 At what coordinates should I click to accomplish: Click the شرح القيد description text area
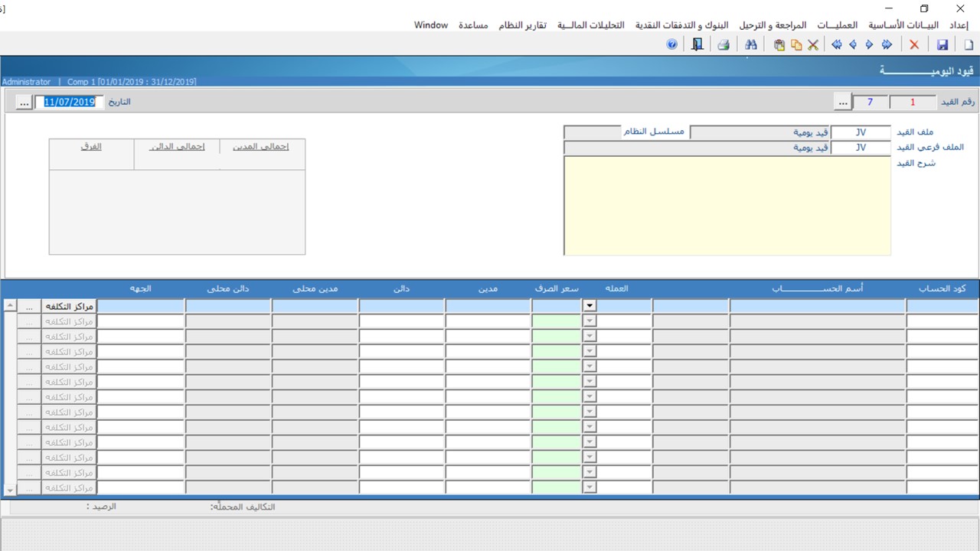[x=727, y=205]
